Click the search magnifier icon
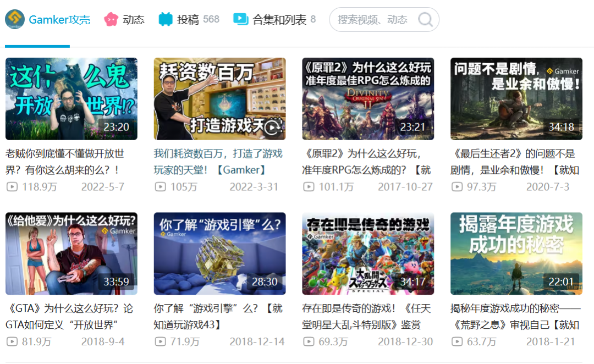Image resolution: width=594 pixels, height=364 pixels. [x=425, y=19]
